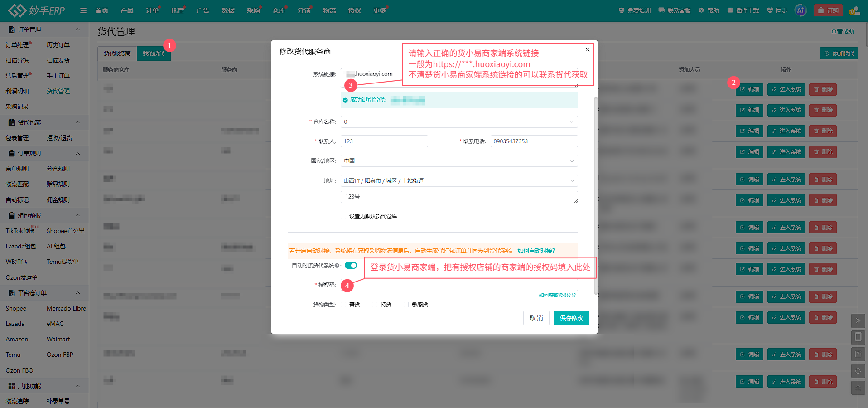Collapse the 平台仓订单 sidebar section
Image resolution: width=868 pixels, height=408 pixels.
coord(77,293)
